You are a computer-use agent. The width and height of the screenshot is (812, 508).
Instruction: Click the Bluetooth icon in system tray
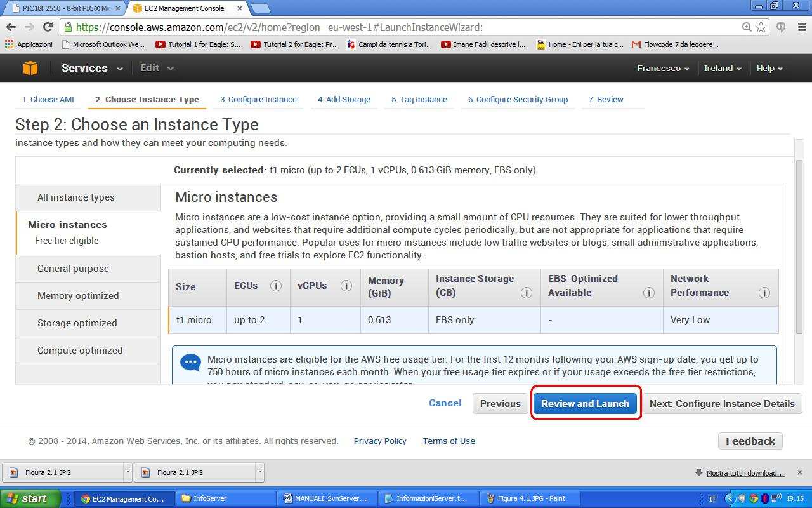pyautogui.click(x=764, y=498)
